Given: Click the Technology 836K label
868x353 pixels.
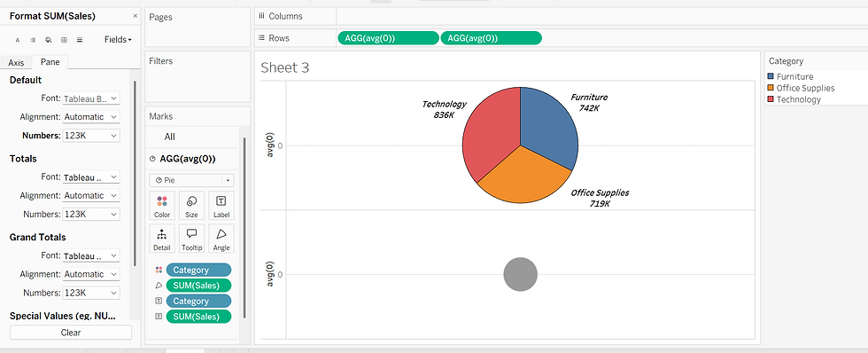Looking at the screenshot, I should [x=445, y=109].
